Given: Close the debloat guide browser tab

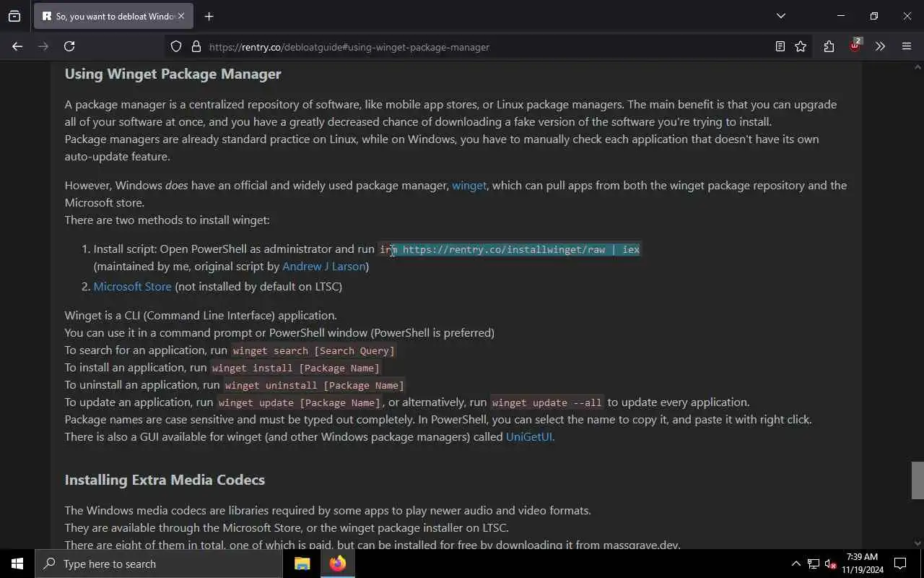Looking at the screenshot, I should click(x=181, y=16).
